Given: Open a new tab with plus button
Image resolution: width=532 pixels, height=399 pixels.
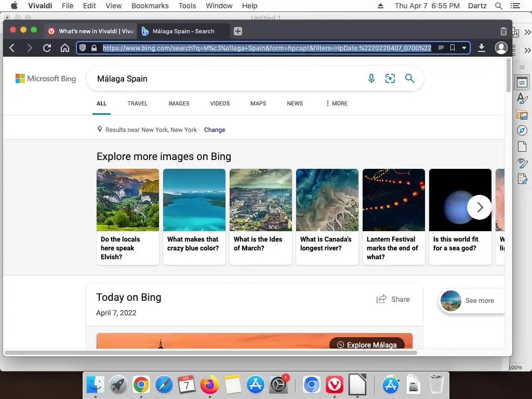Looking at the screenshot, I should [238, 31].
